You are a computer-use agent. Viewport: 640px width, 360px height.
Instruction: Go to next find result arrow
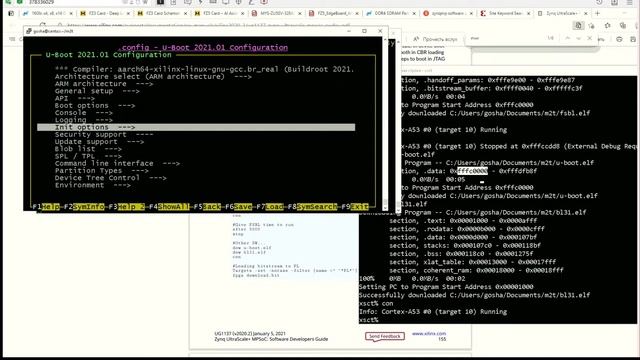(578, 38)
